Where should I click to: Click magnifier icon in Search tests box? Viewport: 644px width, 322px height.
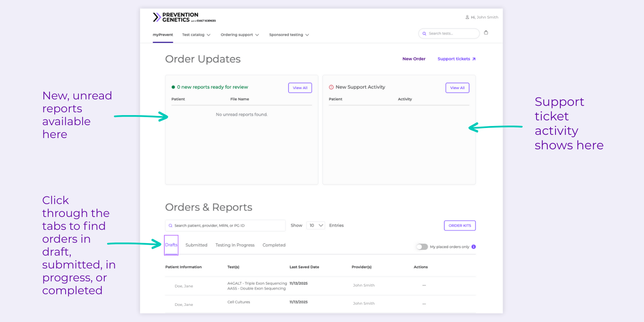(x=424, y=33)
